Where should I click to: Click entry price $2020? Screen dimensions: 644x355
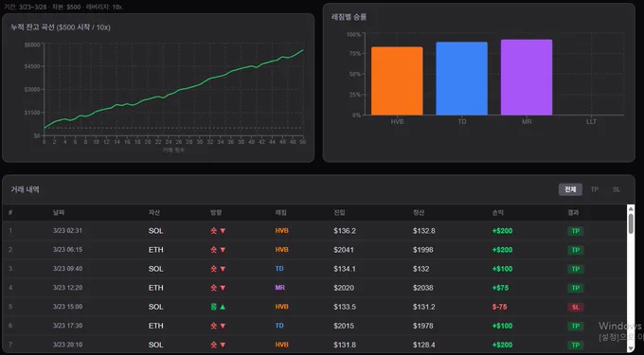point(344,288)
